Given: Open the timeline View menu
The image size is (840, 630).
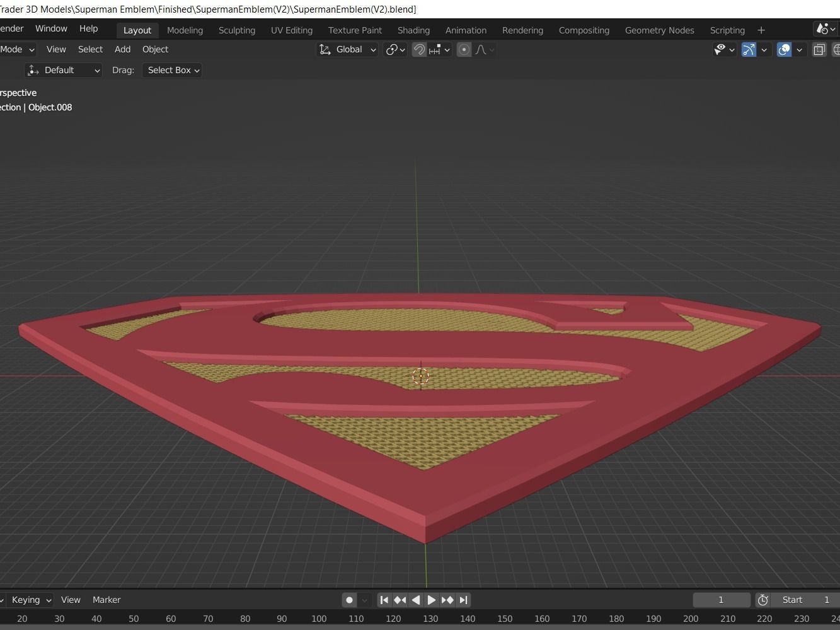Looking at the screenshot, I should 71,600.
